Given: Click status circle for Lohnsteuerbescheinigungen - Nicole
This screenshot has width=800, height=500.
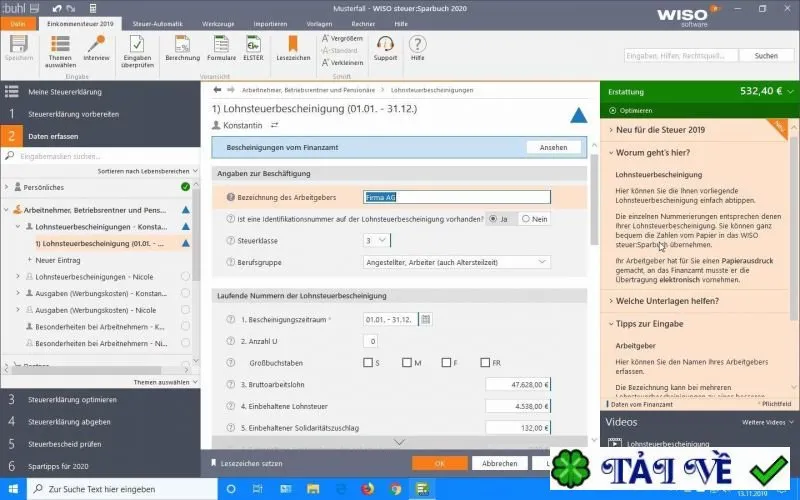Looking at the screenshot, I should point(185,277).
